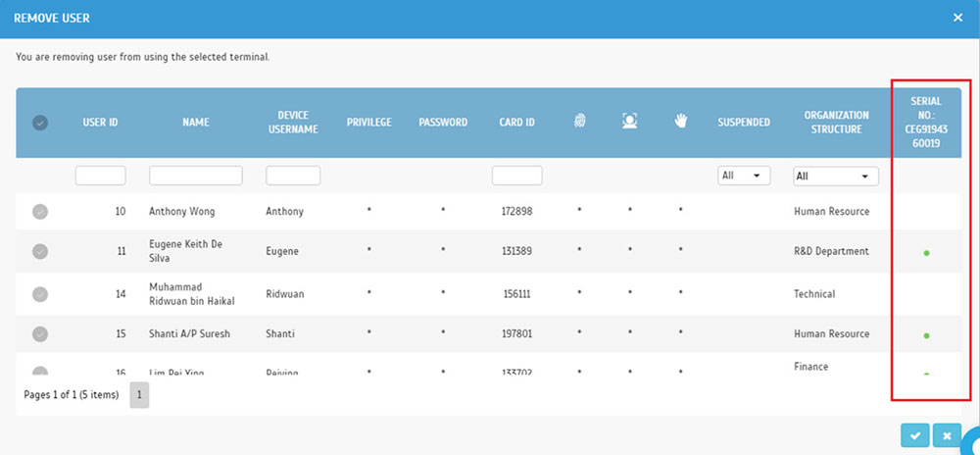Click Human Resource in Shanti's row
Viewport: 980px width, 455px height.
click(x=831, y=333)
